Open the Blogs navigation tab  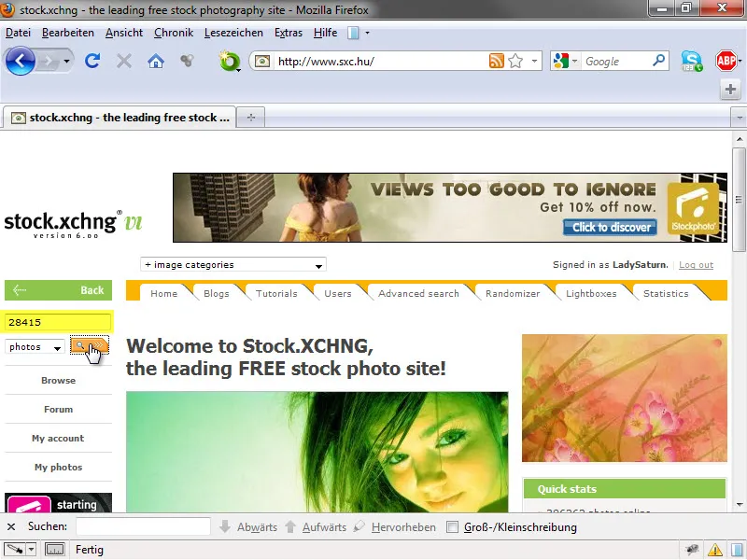(217, 293)
